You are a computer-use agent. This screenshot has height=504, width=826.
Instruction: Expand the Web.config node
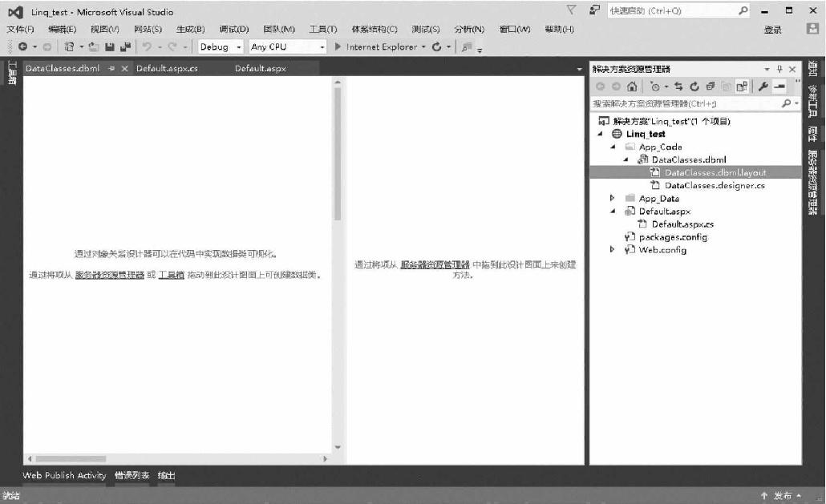coord(612,249)
